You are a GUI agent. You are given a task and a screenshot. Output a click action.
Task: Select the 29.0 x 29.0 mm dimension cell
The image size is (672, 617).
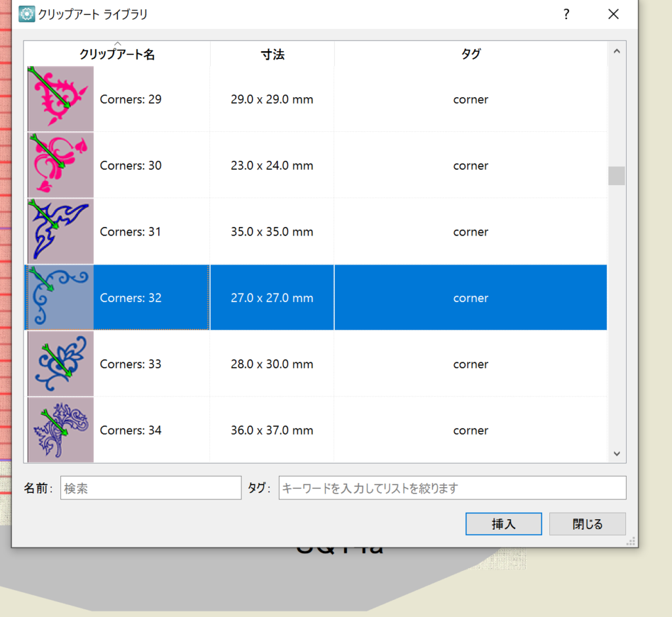click(272, 100)
